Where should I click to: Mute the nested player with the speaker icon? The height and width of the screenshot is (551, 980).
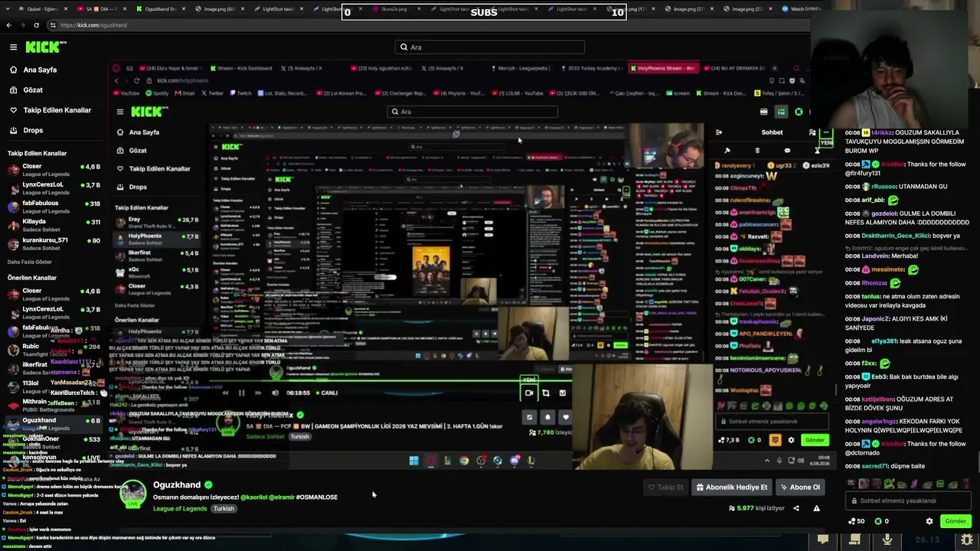tap(275, 393)
